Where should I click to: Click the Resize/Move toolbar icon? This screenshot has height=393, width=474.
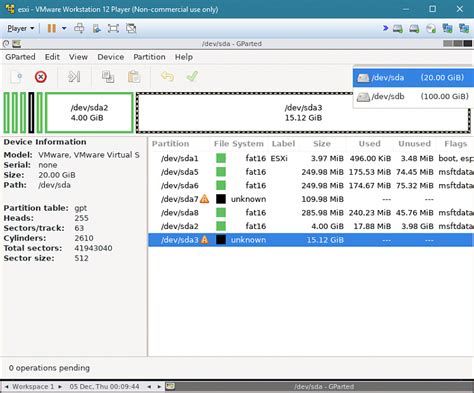pyautogui.click(x=74, y=77)
